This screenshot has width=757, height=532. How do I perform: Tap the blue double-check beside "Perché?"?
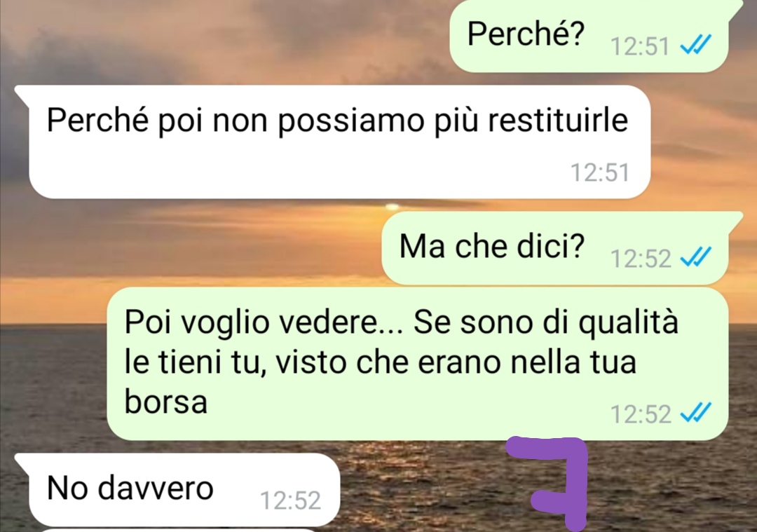pos(696,46)
